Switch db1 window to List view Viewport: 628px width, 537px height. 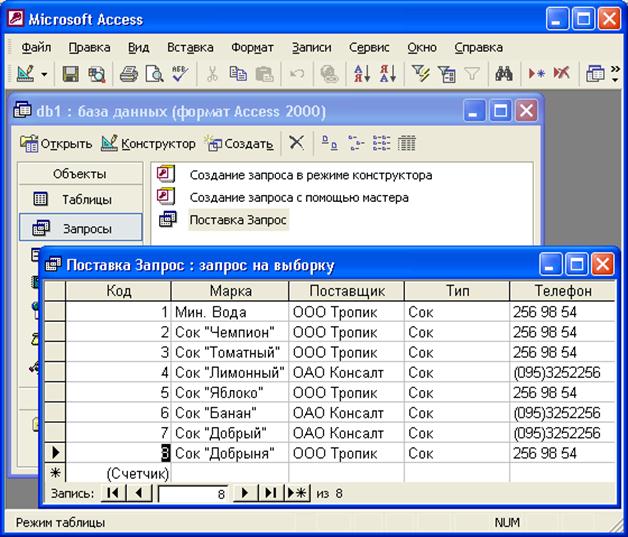tap(381, 143)
